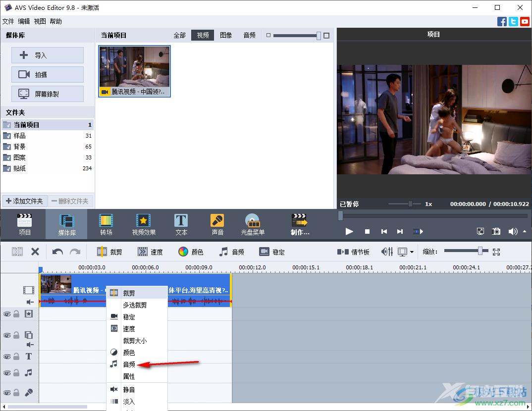Click the preview volume speaker icon
The width and height of the screenshot is (532, 411).
click(513, 231)
